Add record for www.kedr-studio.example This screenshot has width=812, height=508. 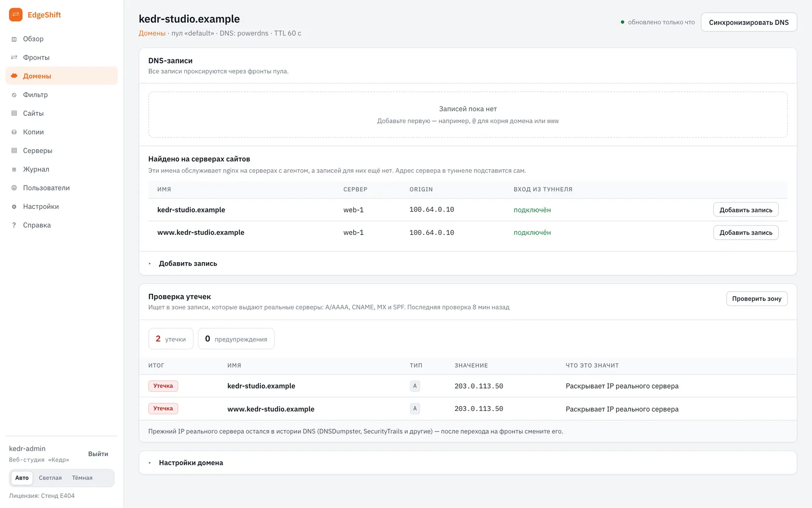[746, 233]
